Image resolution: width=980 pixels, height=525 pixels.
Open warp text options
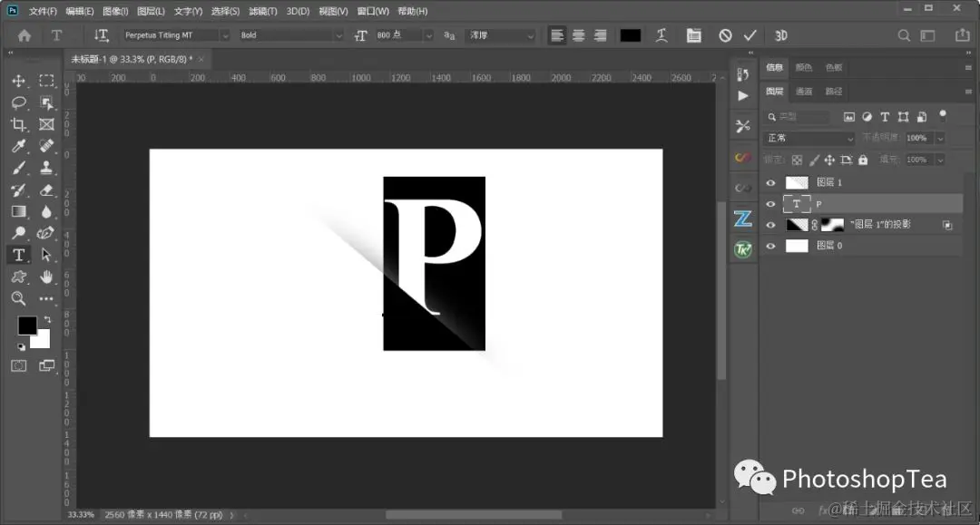(661, 35)
